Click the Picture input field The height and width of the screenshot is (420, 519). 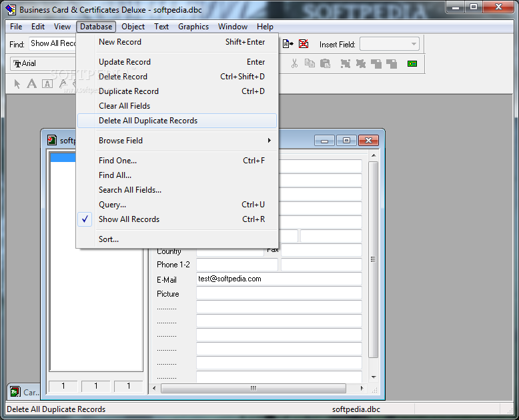(x=279, y=293)
